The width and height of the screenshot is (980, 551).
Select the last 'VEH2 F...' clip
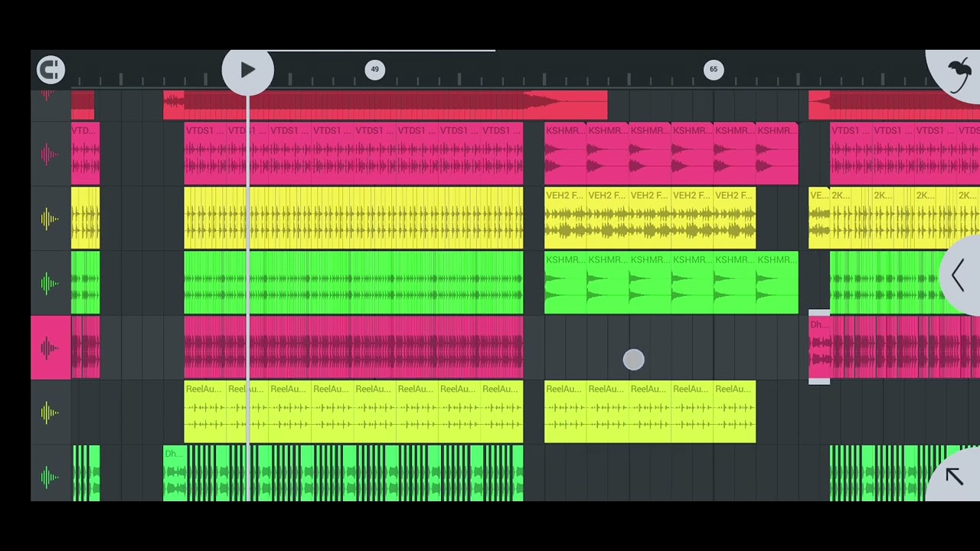[x=735, y=218]
